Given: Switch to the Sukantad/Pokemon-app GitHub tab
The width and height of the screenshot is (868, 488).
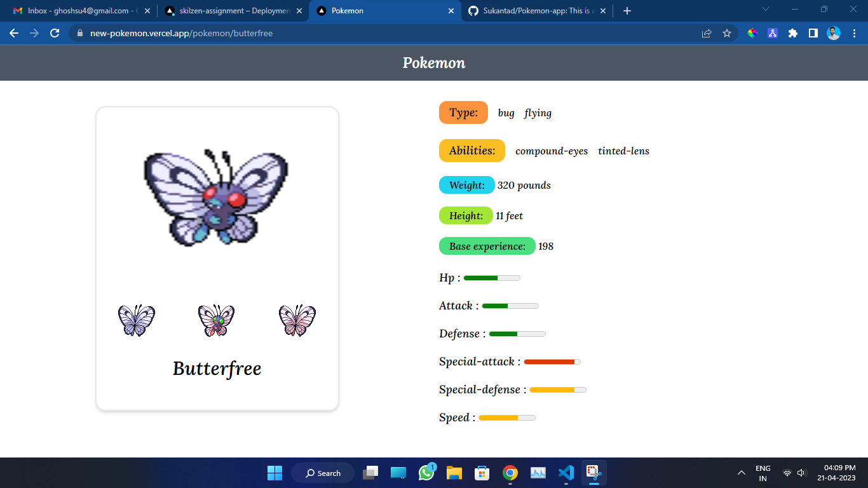Looking at the screenshot, I should (537, 11).
